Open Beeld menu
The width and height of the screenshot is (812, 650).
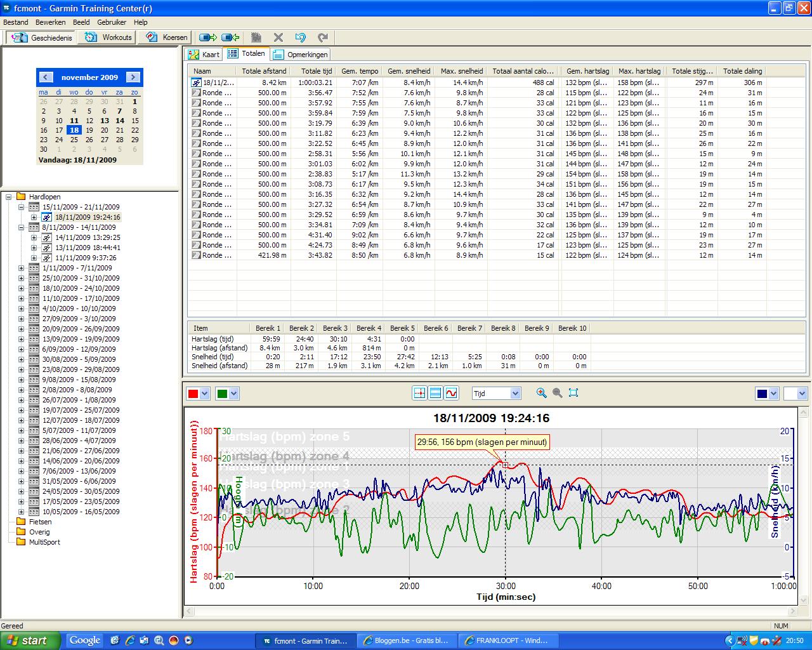point(81,22)
